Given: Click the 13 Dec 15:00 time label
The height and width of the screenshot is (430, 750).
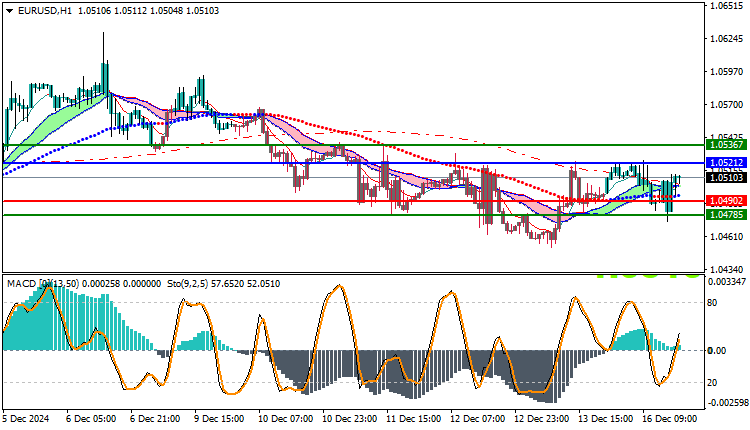Looking at the screenshot, I should click(x=606, y=419).
